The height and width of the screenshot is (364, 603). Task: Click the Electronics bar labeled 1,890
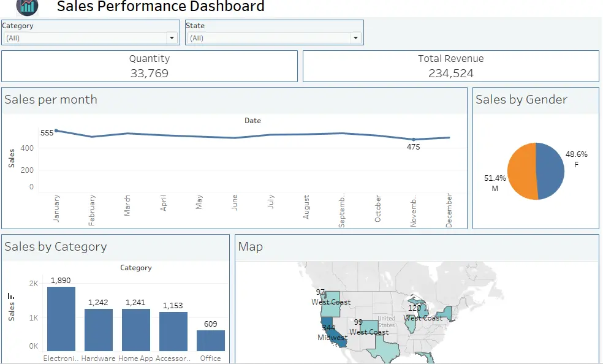(x=61, y=319)
